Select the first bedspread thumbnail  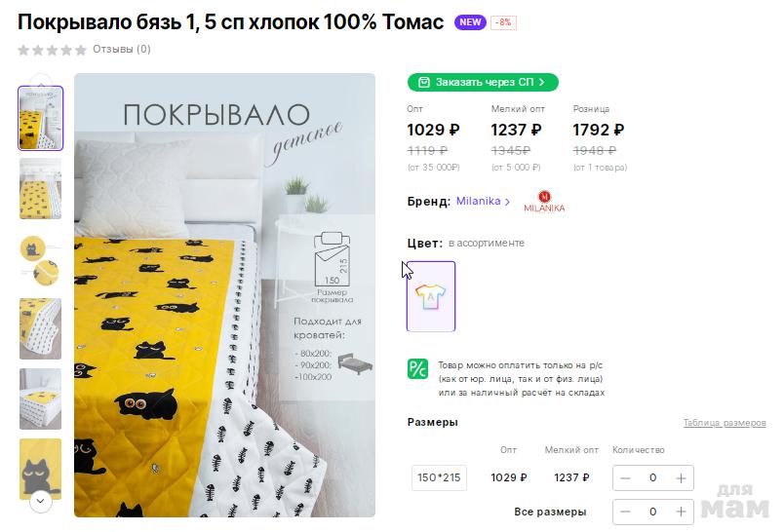pyautogui.click(x=40, y=118)
